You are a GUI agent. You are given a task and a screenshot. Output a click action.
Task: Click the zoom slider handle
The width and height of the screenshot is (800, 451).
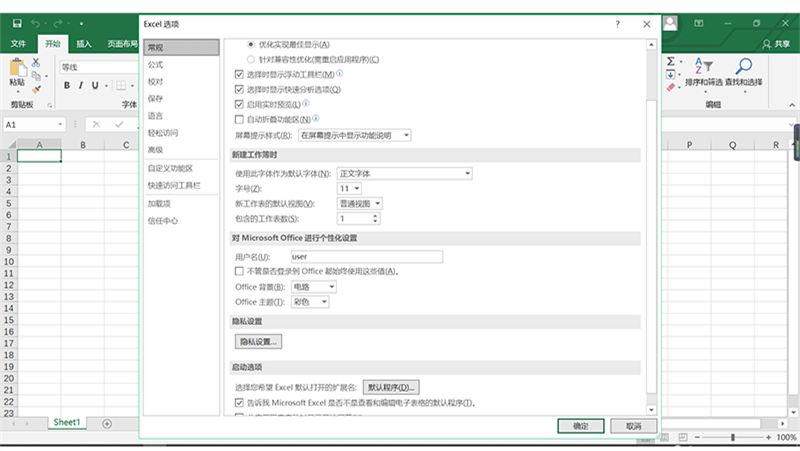coord(733,437)
